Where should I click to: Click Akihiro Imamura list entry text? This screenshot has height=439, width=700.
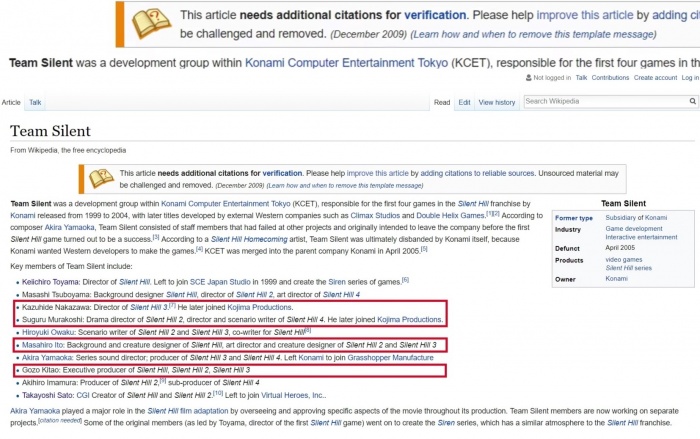141,383
